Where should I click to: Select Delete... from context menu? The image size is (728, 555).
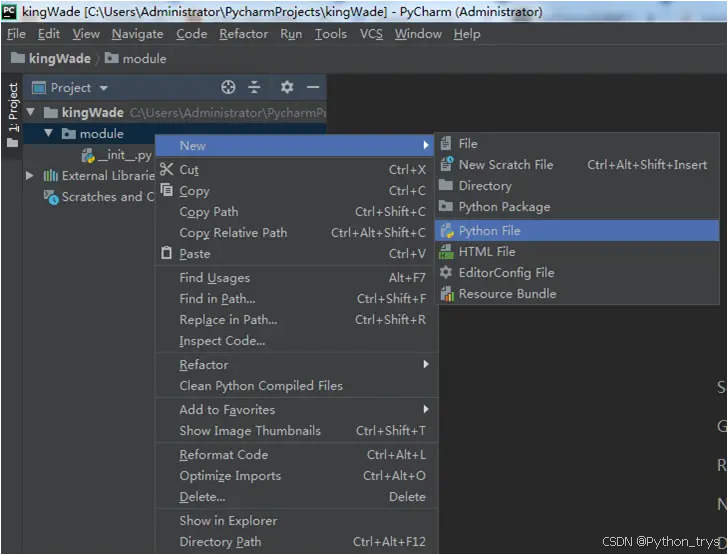point(296,496)
